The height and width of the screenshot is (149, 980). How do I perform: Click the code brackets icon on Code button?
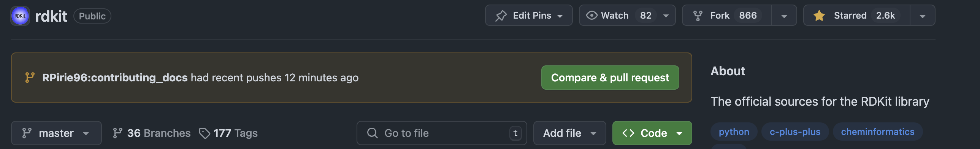coord(628,133)
